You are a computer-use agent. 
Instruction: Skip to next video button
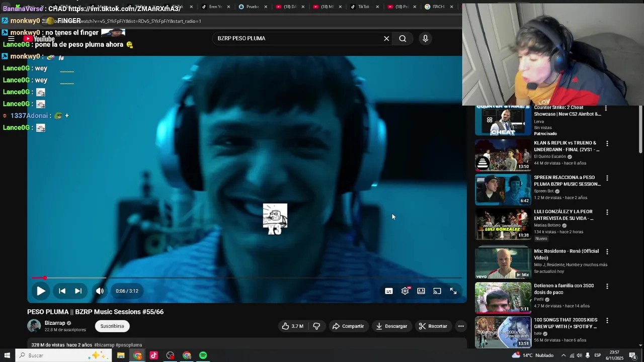coord(78,291)
